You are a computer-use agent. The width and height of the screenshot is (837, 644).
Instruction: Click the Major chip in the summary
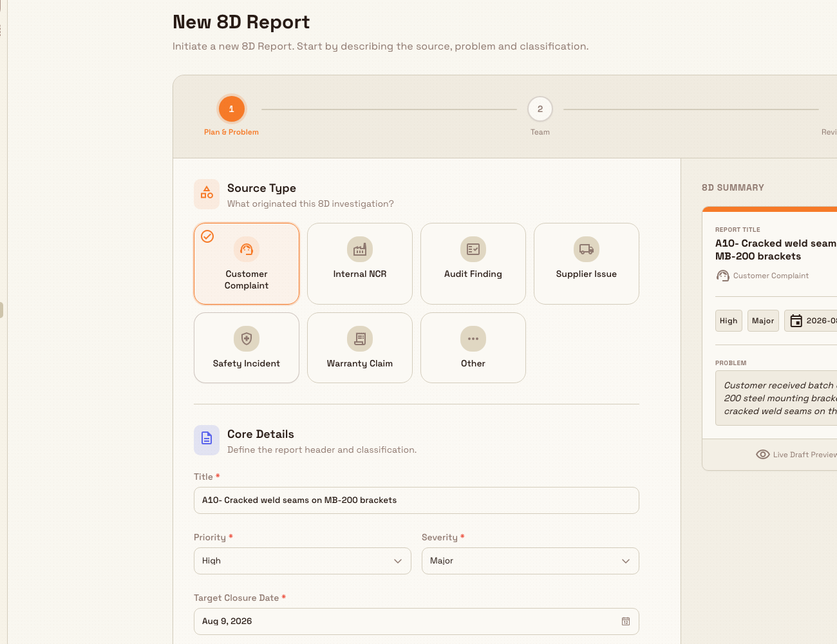[763, 321]
